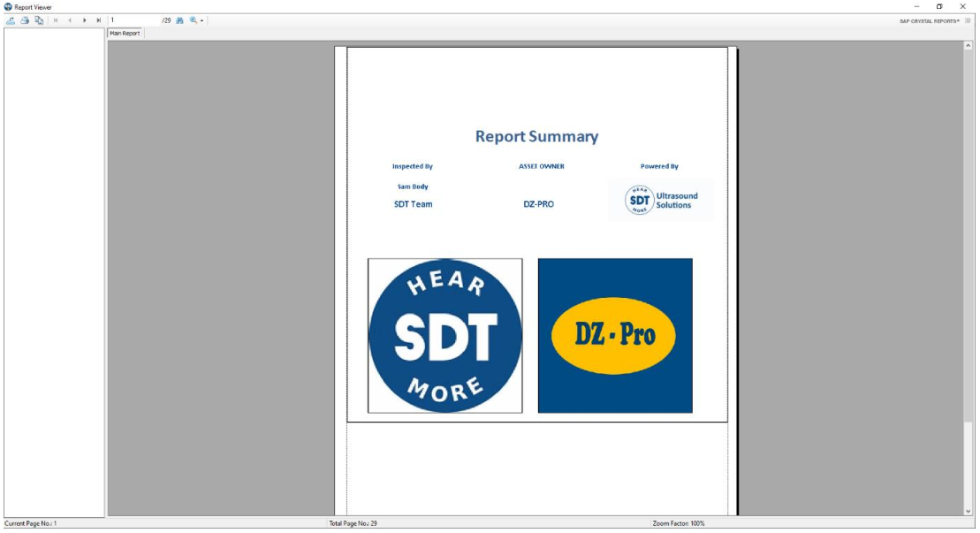Go to the first page
This screenshot has height=533, width=980.
(56, 20)
